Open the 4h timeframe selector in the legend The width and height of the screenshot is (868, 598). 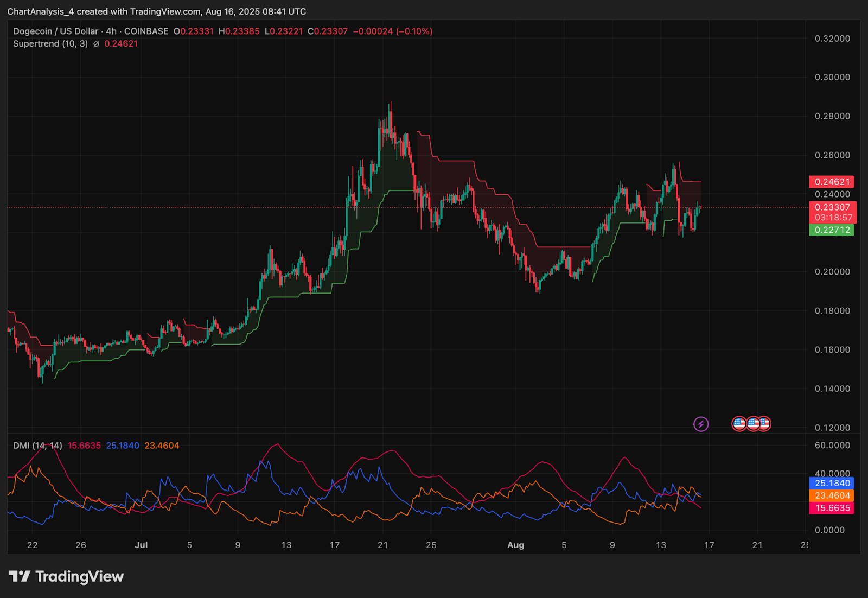click(110, 31)
